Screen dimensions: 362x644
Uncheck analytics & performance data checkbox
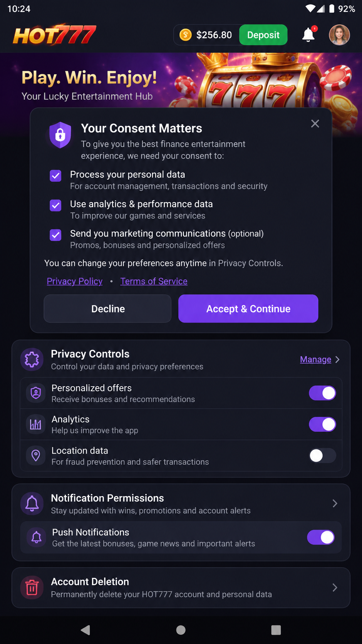click(56, 205)
